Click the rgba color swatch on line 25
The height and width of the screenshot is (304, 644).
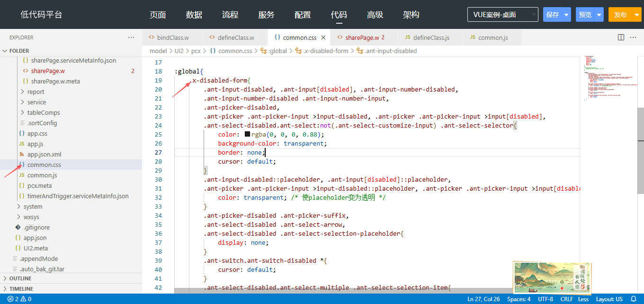point(247,134)
